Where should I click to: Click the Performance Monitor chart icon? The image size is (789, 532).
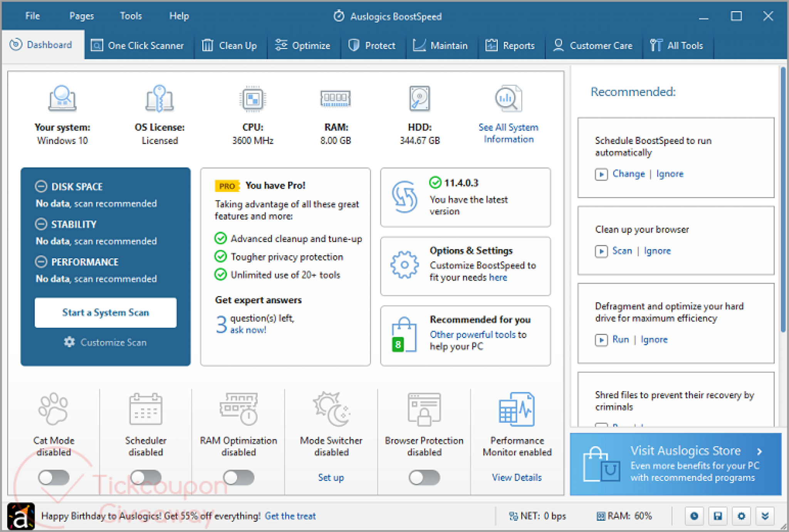coord(517,409)
